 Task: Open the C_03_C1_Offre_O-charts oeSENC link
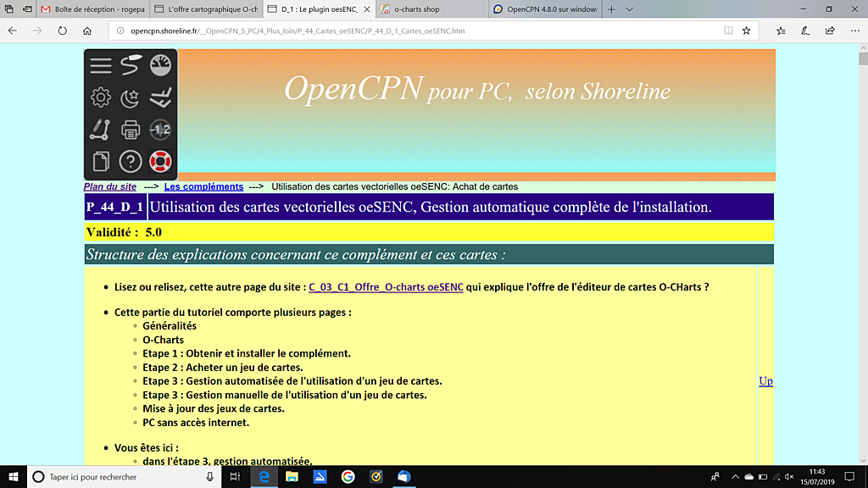[386, 287]
